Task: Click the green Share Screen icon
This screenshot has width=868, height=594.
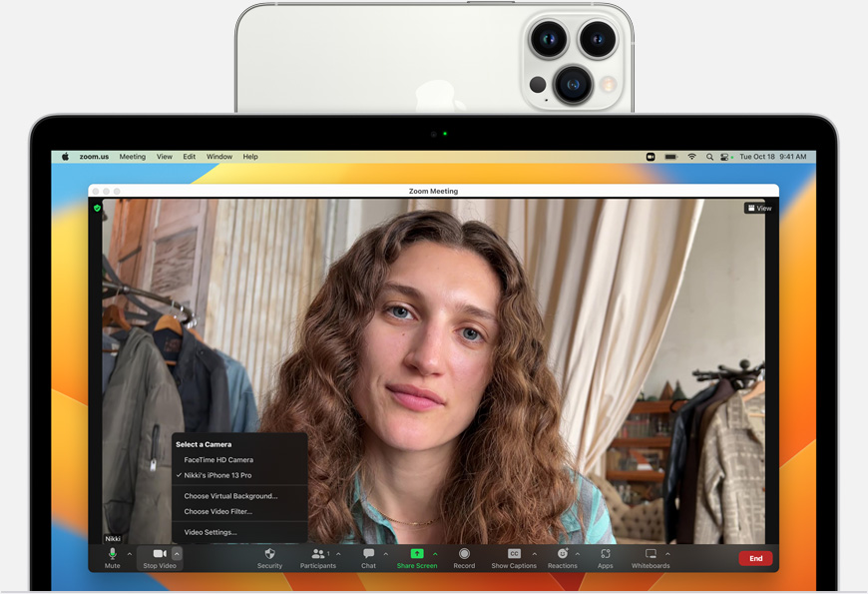Action: tap(417, 554)
